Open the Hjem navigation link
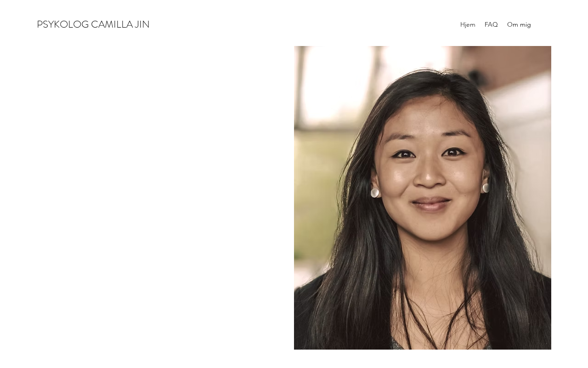This screenshot has width=588, height=368. [468, 24]
